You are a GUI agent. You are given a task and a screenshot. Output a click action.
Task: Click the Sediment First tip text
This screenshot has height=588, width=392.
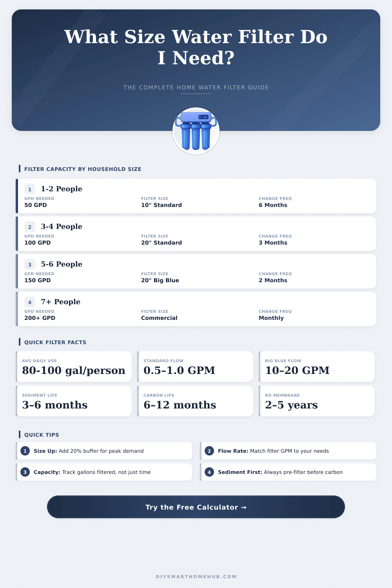tap(280, 472)
